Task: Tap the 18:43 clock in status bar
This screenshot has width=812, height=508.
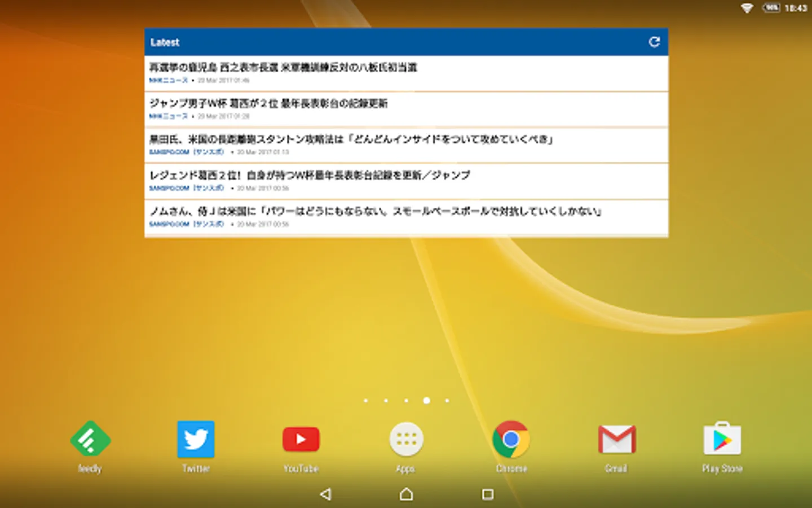Action: click(796, 8)
